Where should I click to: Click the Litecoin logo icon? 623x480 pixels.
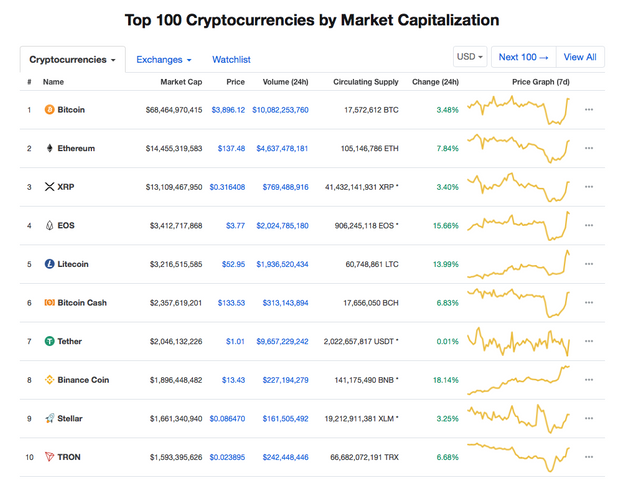click(x=50, y=264)
